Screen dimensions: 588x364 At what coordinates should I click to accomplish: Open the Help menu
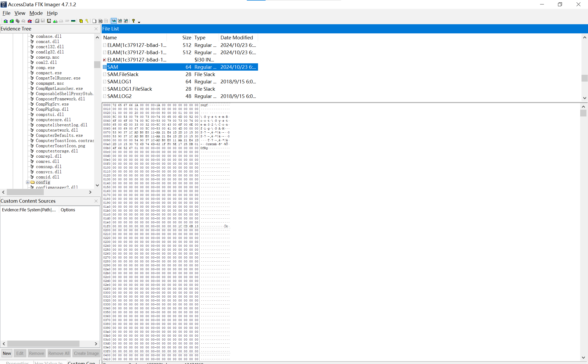(x=52, y=13)
